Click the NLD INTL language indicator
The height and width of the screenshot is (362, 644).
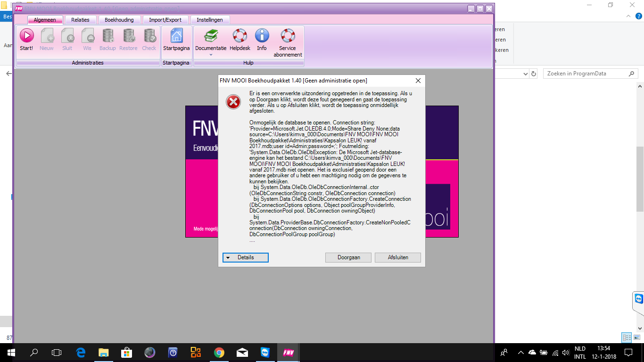coord(580,353)
